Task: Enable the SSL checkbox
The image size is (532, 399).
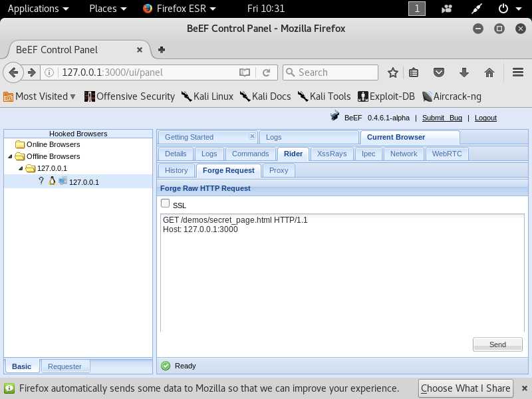Action: (165, 203)
